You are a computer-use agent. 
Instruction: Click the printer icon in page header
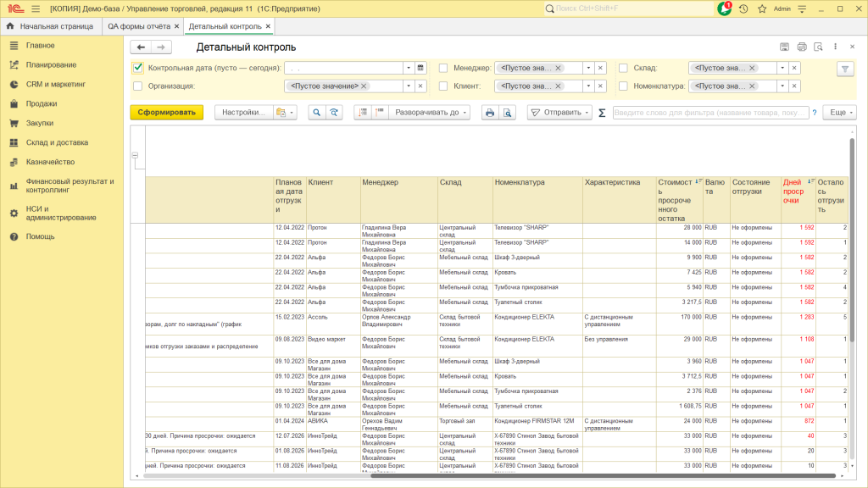tap(802, 47)
